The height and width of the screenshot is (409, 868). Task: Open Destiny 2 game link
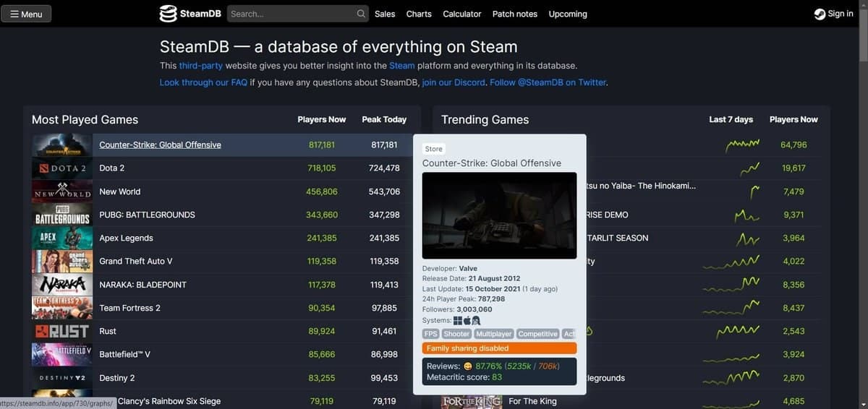coord(117,378)
